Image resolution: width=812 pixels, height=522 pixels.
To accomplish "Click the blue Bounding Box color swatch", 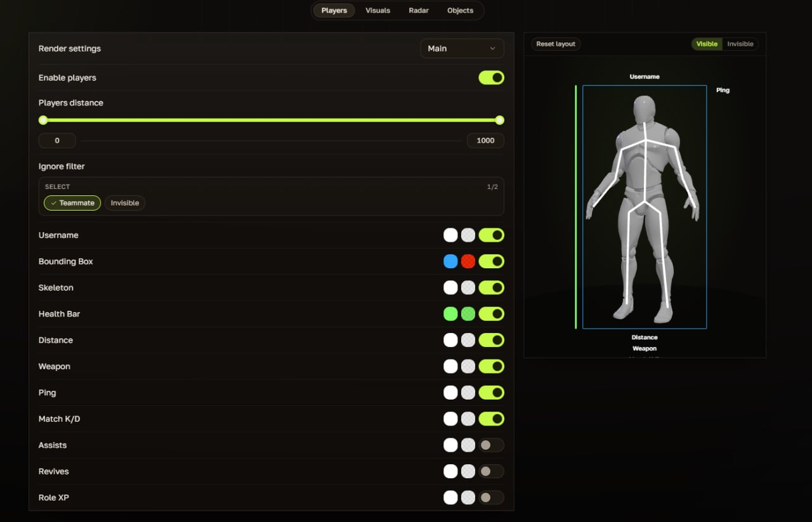I will pyautogui.click(x=450, y=261).
